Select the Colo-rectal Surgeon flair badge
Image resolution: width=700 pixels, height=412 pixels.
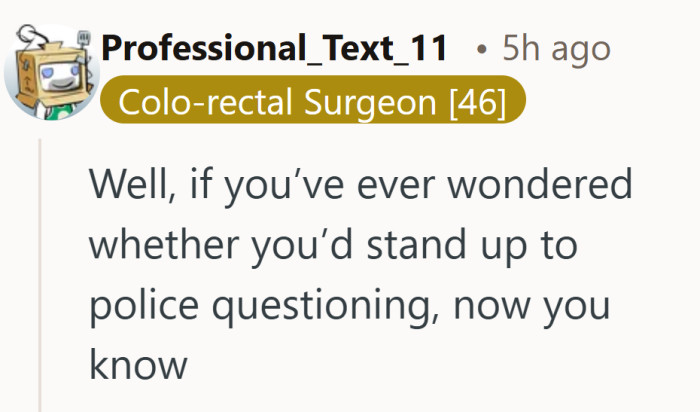click(312, 101)
